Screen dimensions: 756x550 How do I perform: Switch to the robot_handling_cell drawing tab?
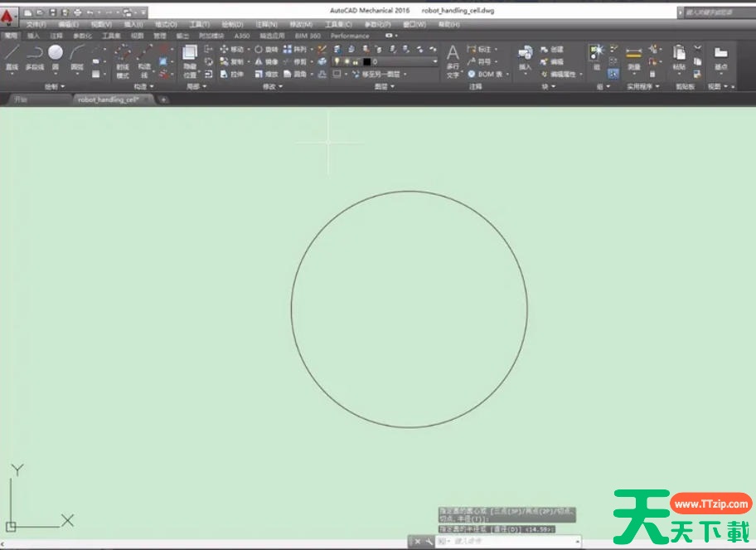[108, 100]
